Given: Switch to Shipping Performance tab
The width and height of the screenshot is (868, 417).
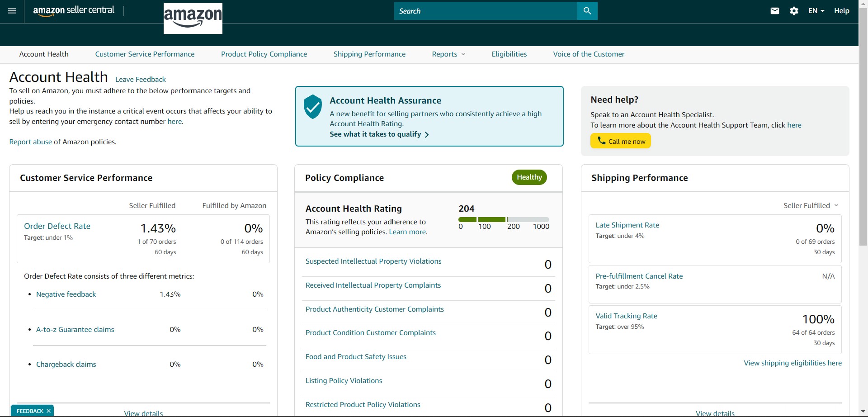Looking at the screenshot, I should coord(369,54).
